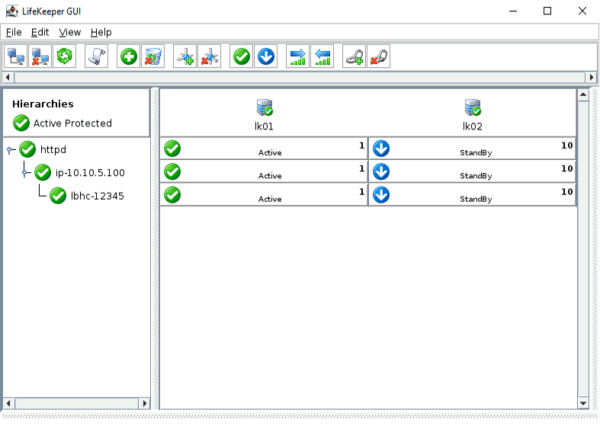The image size is (600, 432).
Task: Click the Create Comm Path toolbar icon
Action: [x=185, y=57]
